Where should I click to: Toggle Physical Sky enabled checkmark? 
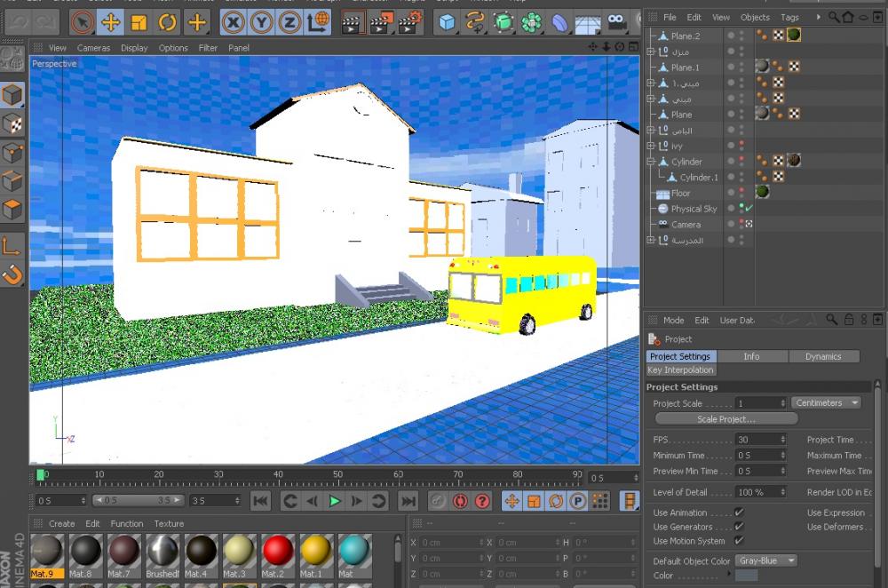(x=749, y=209)
